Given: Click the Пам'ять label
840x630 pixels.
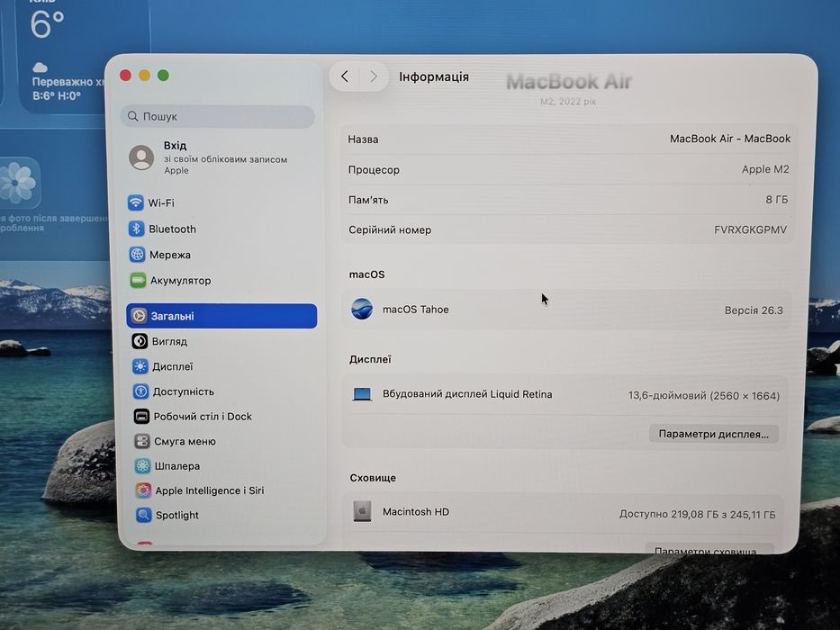Looking at the screenshot, I should (x=368, y=200).
